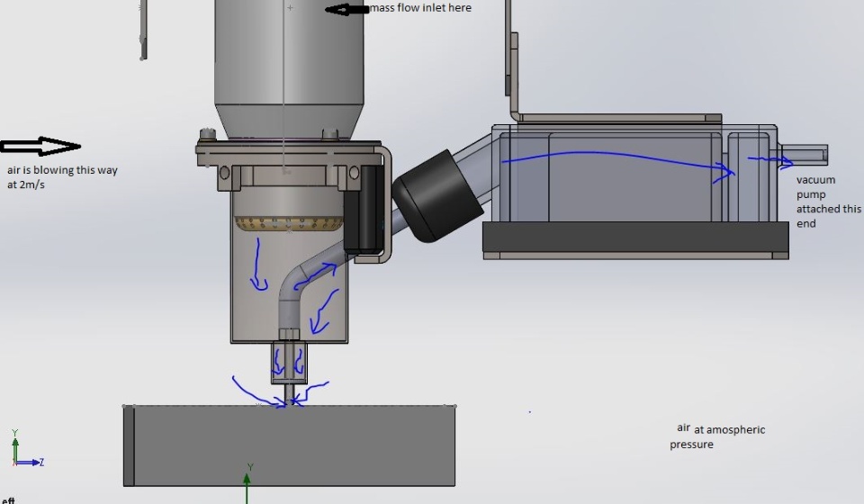Select the conical taper of the cylinder
Viewport: 864px width, 504px height.
pos(289,121)
